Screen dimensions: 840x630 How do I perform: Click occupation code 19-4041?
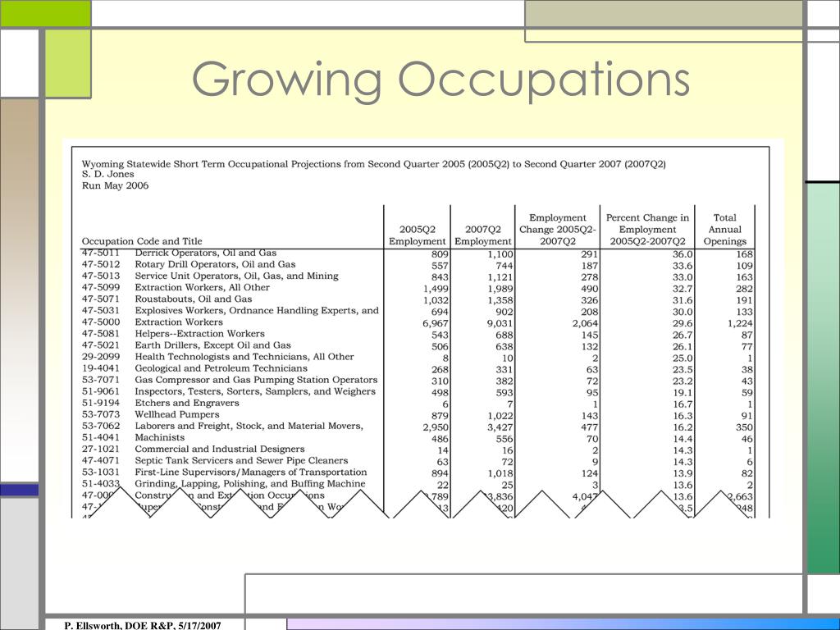[x=101, y=368]
